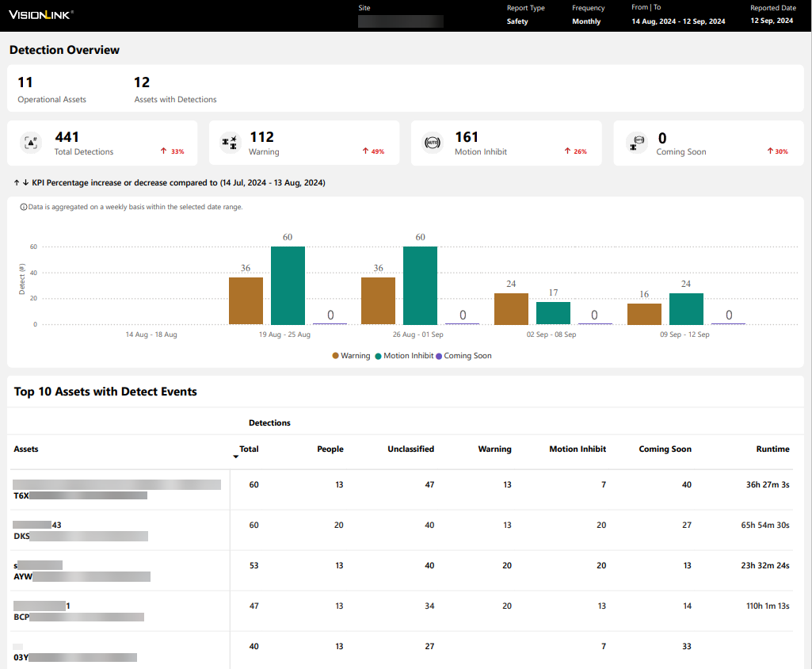Click the Reported Date 12 Sep, 2024
The width and height of the screenshot is (812, 669).
[772, 21]
